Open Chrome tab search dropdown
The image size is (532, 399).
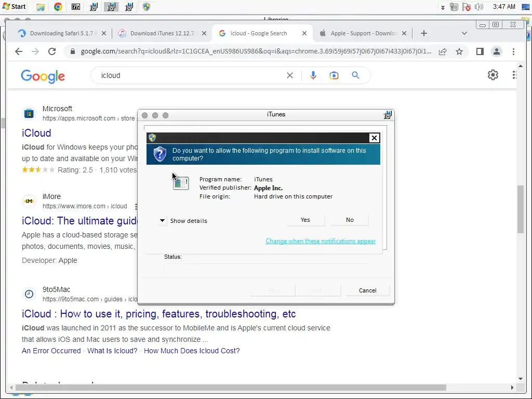click(x=464, y=33)
